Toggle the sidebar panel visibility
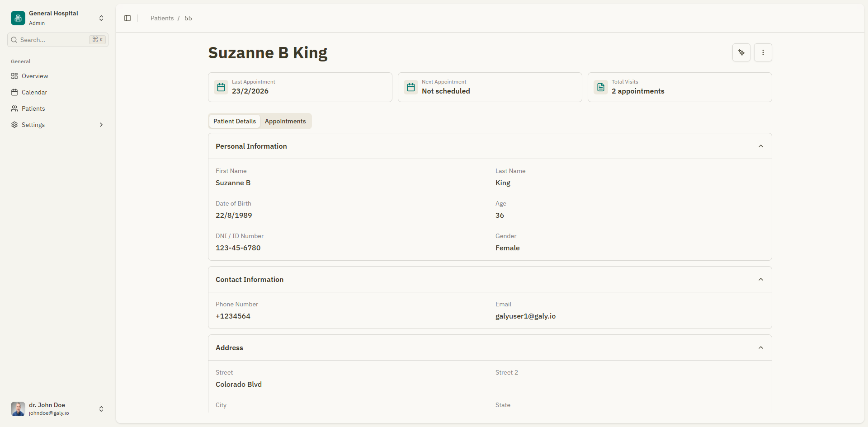 click(x=127, y=18)
